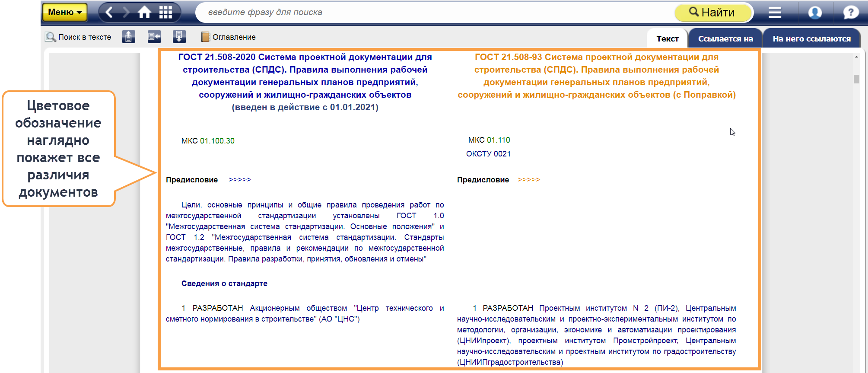The image size is (868, 373).
Task: Open Поиск в тексте tool
Action: pos(78,37)
